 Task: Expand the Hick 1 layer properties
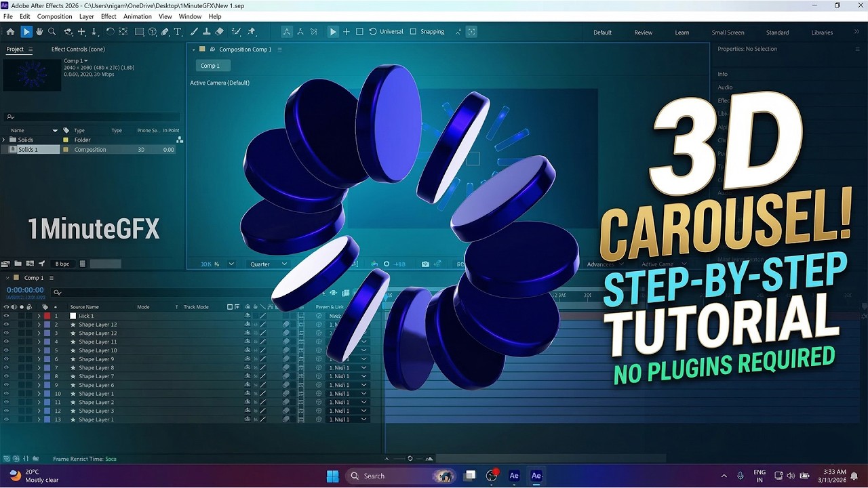39,316
